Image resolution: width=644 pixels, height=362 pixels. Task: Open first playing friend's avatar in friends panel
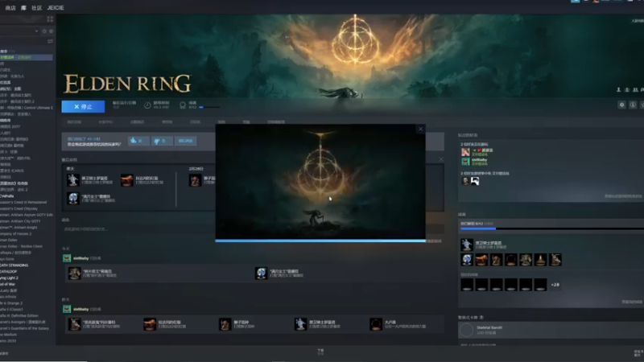pyautogui.click(x=465, y=152)
